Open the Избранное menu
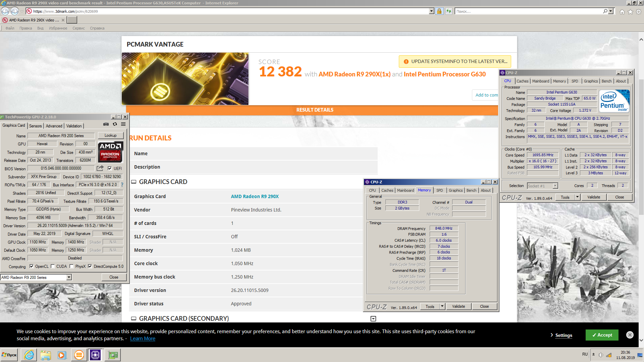This screenshot has width=644, height=362. (x=58, y=28)
